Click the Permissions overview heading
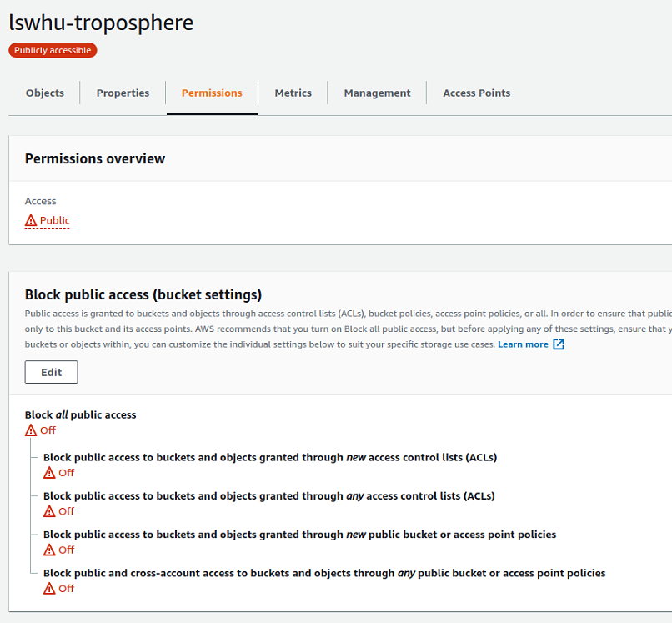The width and height of the screenshot is (672, 623). pos(95,159)
